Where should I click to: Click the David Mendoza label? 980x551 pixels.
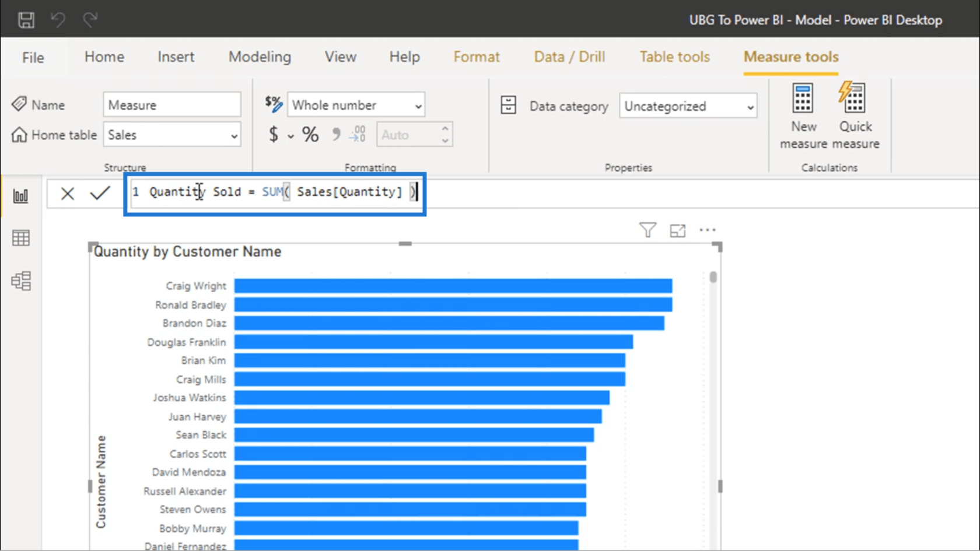(x=188, y=472)
